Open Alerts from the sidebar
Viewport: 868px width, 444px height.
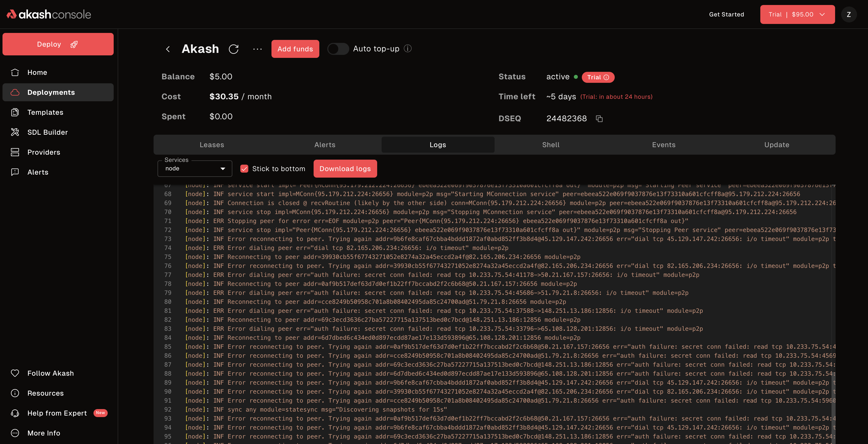pyautogui.click(x=37, y=172)
